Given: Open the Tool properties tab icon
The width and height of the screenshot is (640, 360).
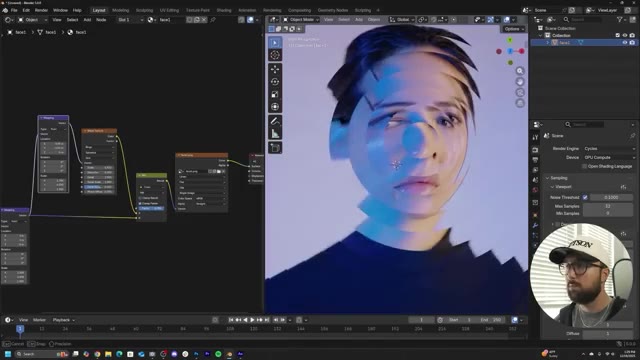Looking at the screenshot, I should [536, 138].
